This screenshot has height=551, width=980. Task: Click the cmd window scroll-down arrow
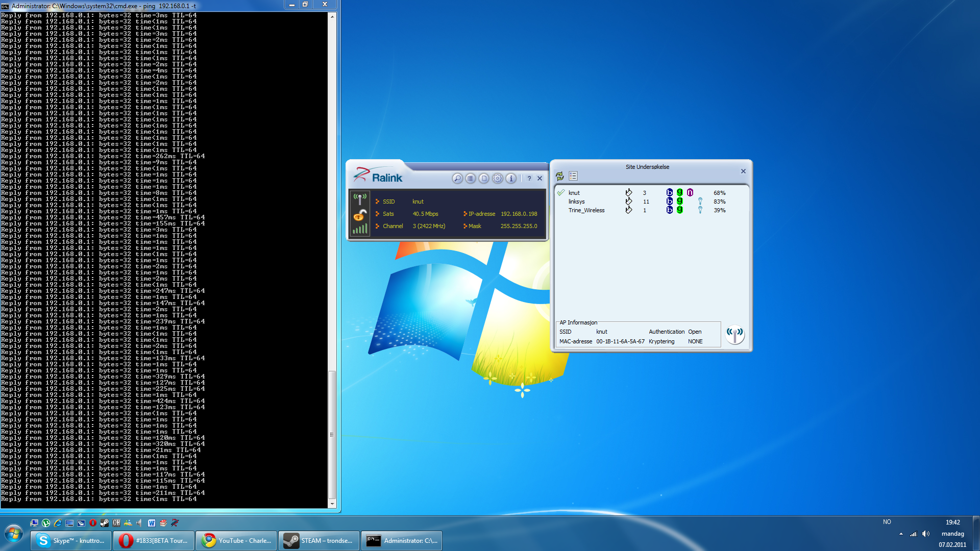point(332,504)
